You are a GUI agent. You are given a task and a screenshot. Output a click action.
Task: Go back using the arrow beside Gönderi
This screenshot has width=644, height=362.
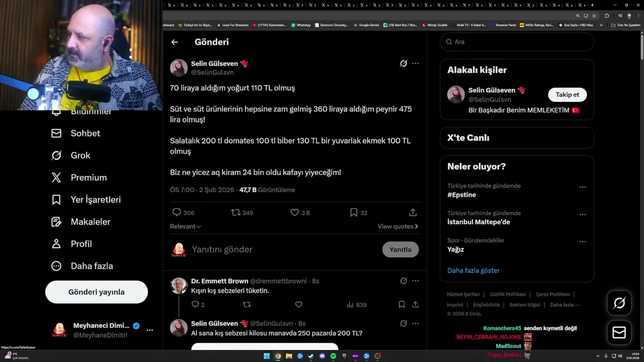pos(175,42)
